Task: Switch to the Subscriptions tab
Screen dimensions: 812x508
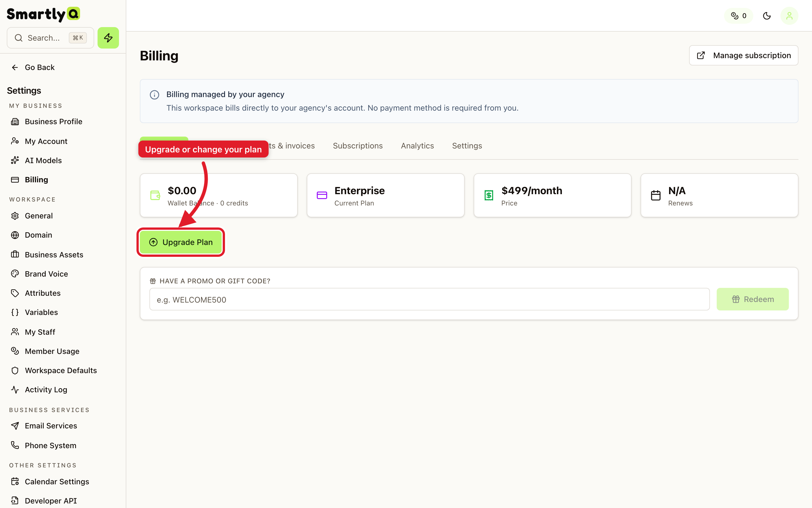Action: (x=358, y=145)
